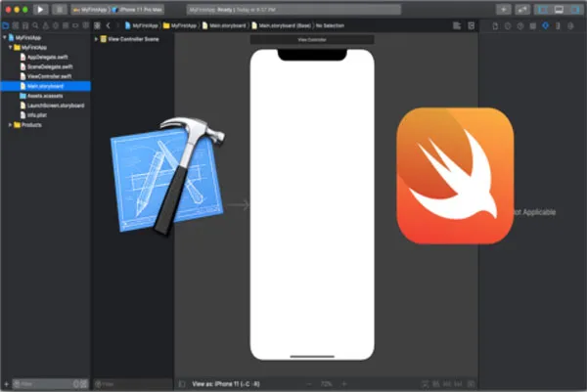Viewport: 587px width, 392px height.
Task: Open the source control navigator icon
Action: 17,24
